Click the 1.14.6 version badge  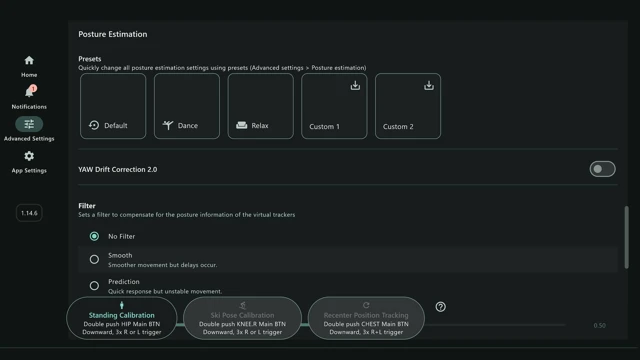click(x=29, y=213)
